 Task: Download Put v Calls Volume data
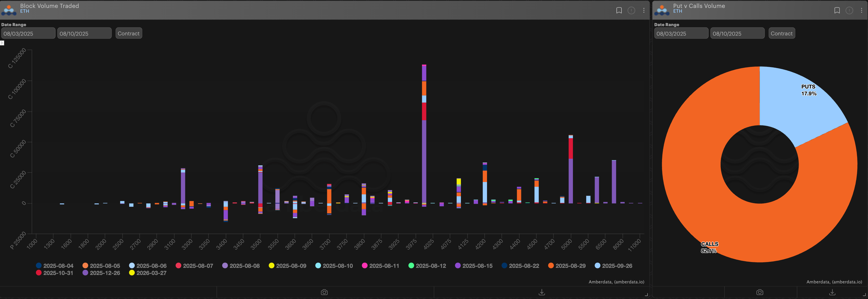point(832,292)
